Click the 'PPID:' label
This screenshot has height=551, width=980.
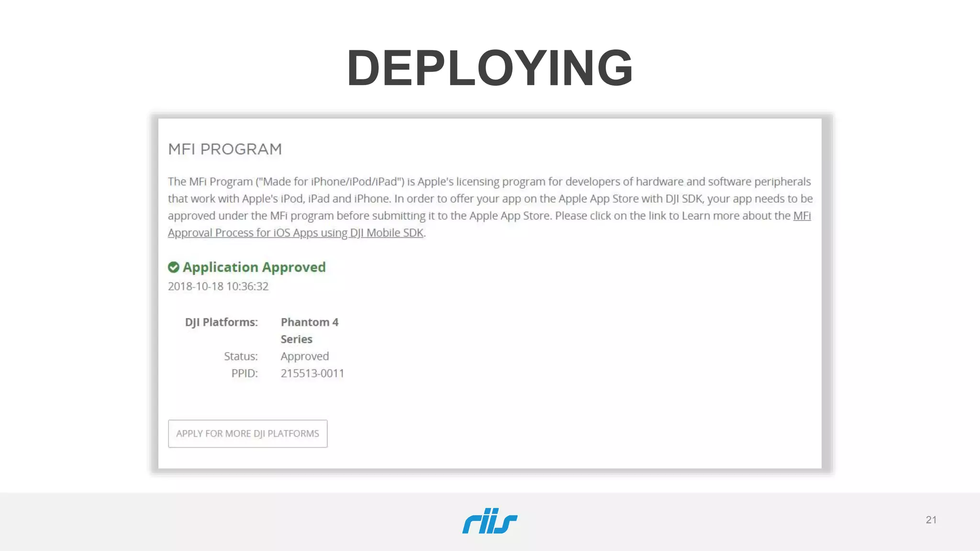[x=245, y=374]
